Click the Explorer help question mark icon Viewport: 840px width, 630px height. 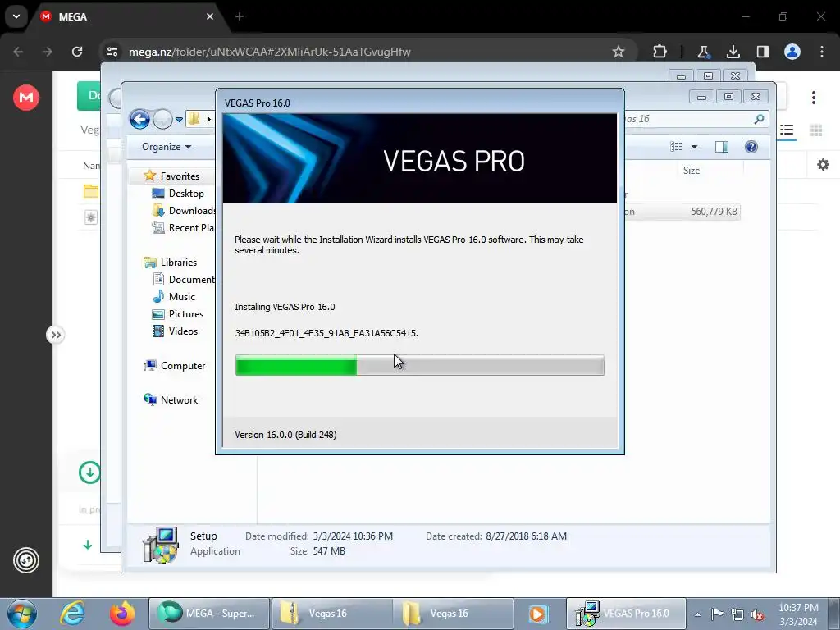tap(751, 147)
